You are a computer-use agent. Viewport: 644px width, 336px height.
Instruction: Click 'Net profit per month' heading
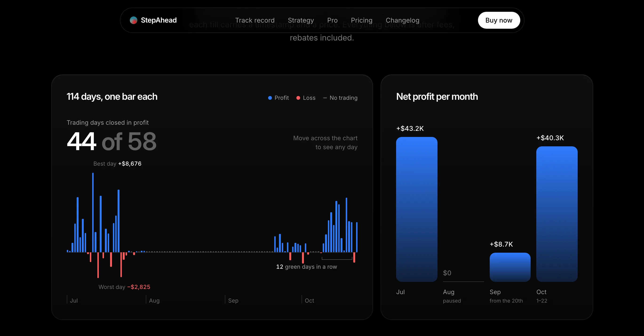pos(437,97)
